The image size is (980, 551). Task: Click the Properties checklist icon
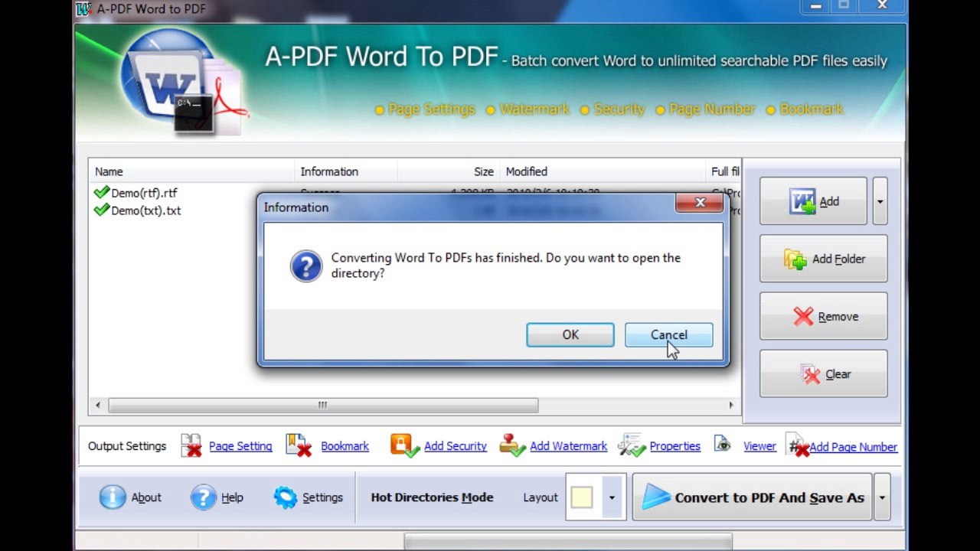(x=632, y=445)
